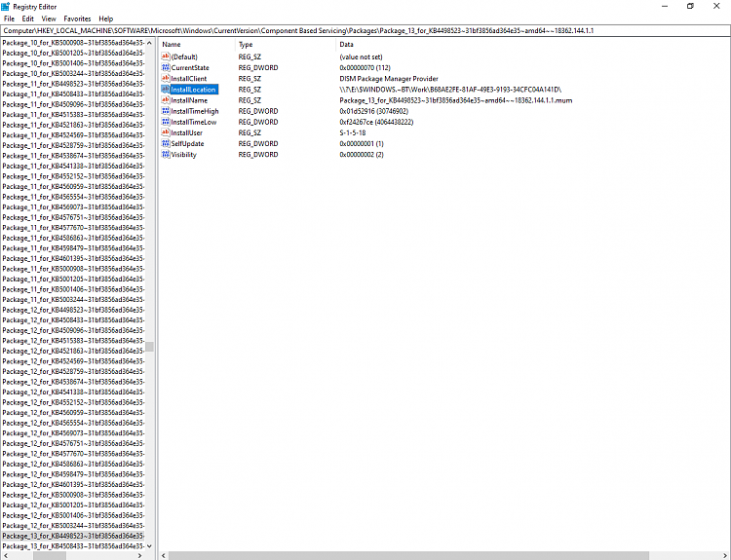Select the InstallTimeLow value name
This screenshot has height=560, width=731.
coord(194,122)
